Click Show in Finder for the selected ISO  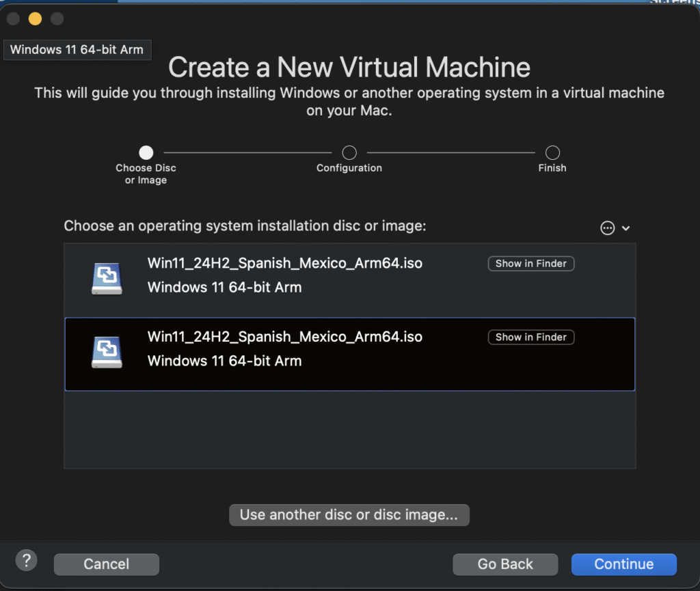click(x=530, y=337)
